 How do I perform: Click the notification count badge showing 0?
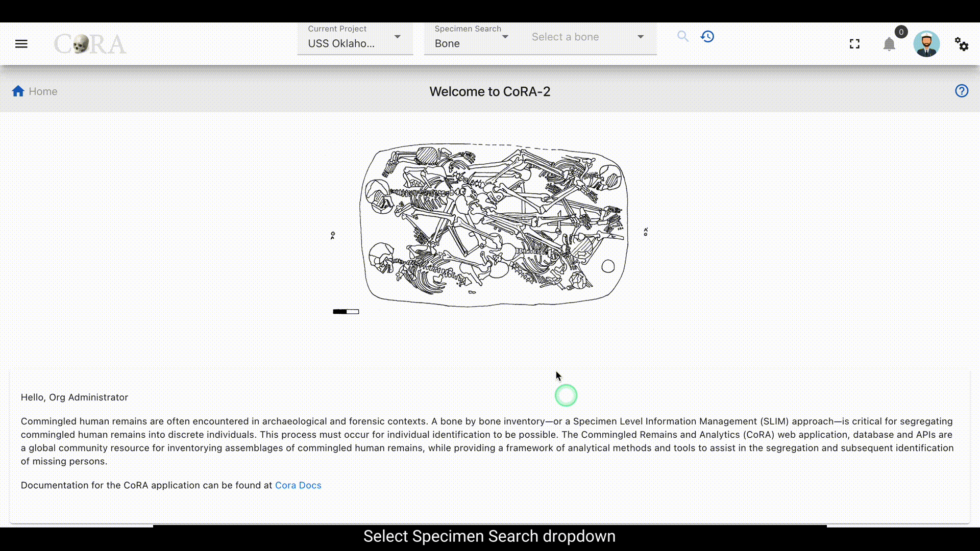pos(901,32)
